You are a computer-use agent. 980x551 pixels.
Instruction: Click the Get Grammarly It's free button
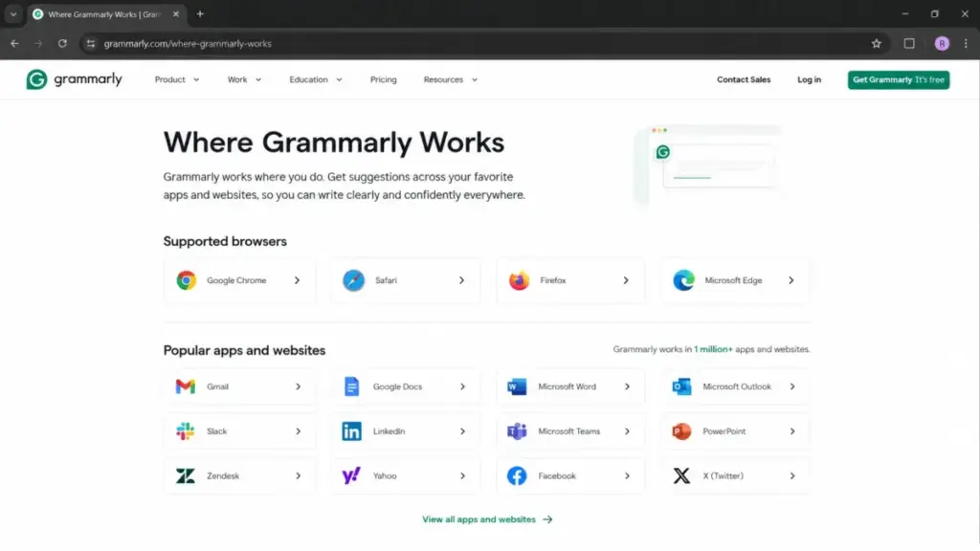pyautogui.click(x=898, y=80)
